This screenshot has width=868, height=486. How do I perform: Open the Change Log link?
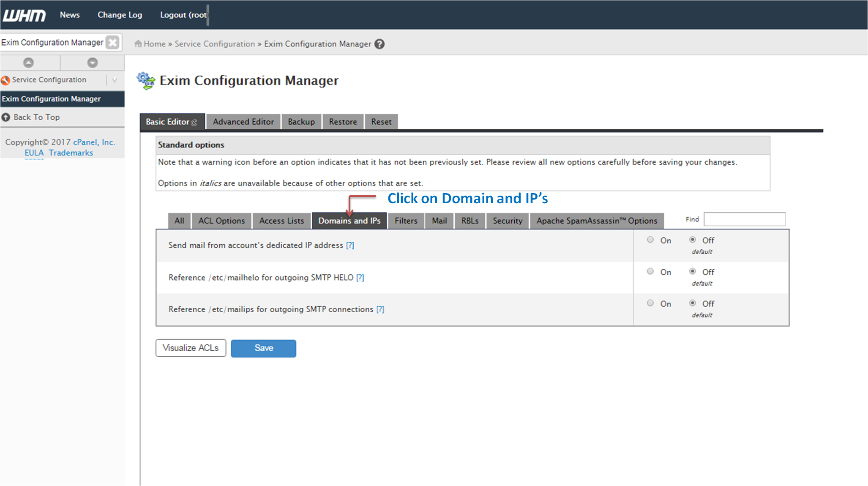coord(120,15)
